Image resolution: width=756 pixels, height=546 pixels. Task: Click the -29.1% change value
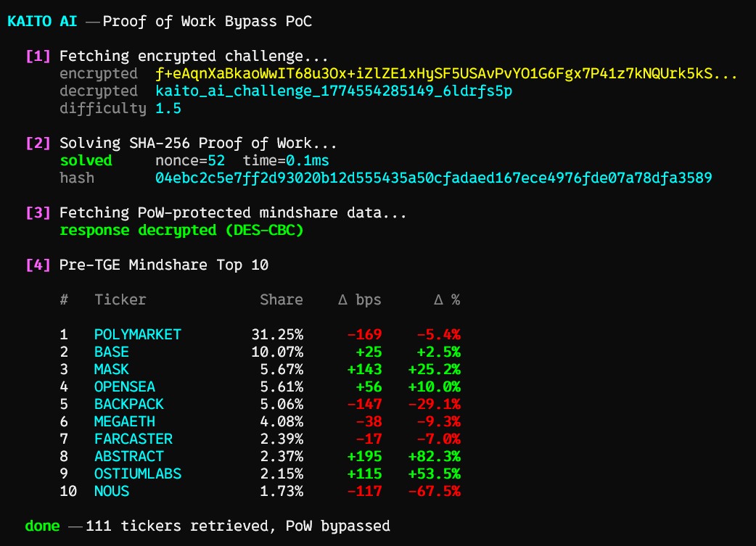tap(435, 404)
